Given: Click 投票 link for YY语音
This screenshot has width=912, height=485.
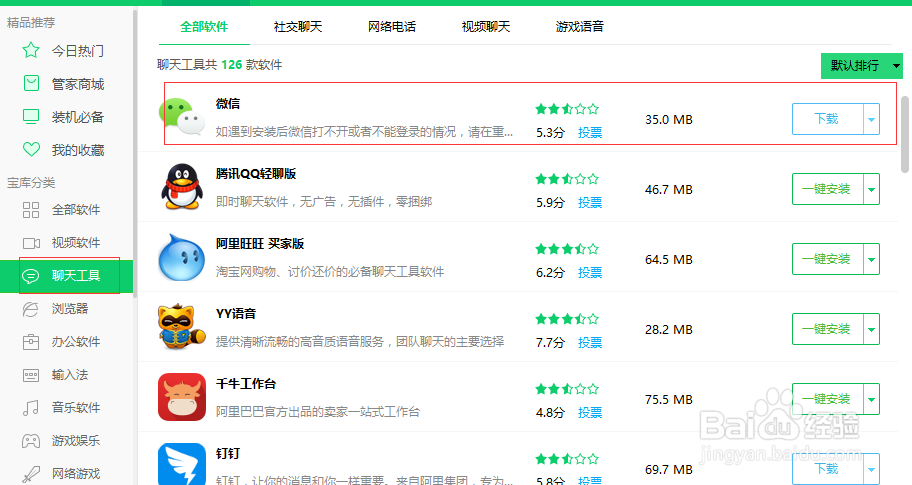Looking at the screenshot, I should (590, 343).
